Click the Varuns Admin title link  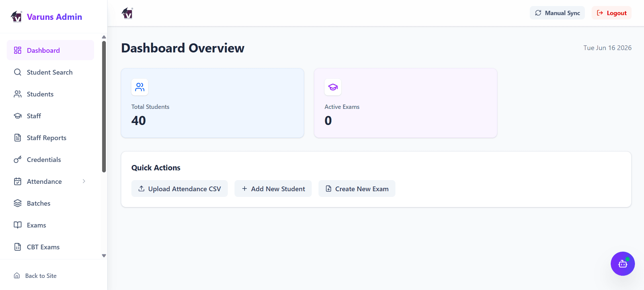[54, 17]
